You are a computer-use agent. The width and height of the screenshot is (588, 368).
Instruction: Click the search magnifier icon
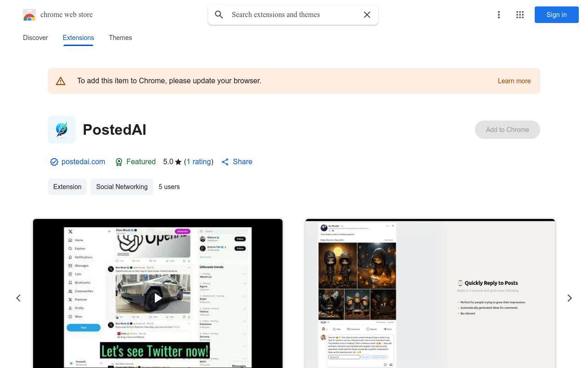click(x=219, y=15)
